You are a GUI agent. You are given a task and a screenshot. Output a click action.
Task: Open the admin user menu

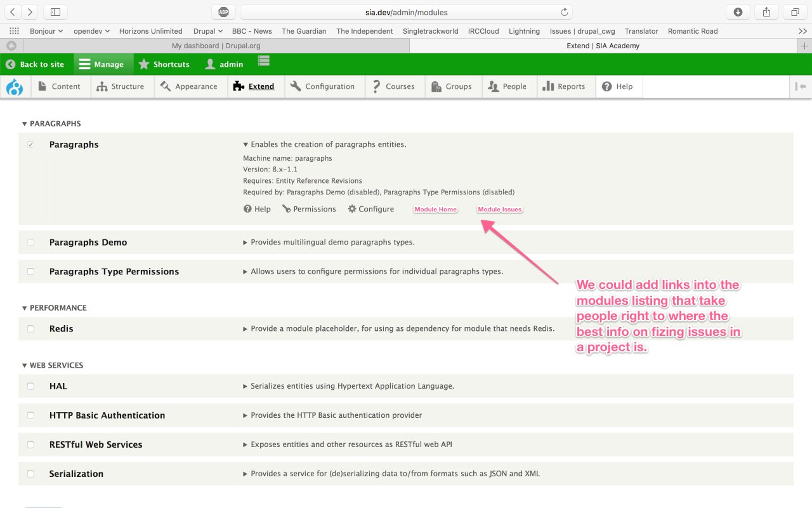click(224, 64)
